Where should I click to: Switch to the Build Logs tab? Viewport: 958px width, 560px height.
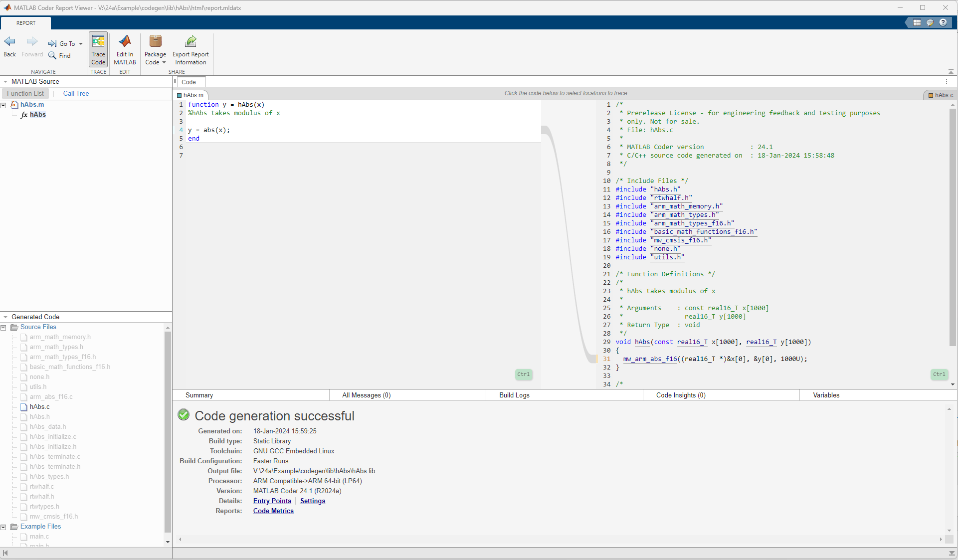pyautogui.click(x=514, y=395)
